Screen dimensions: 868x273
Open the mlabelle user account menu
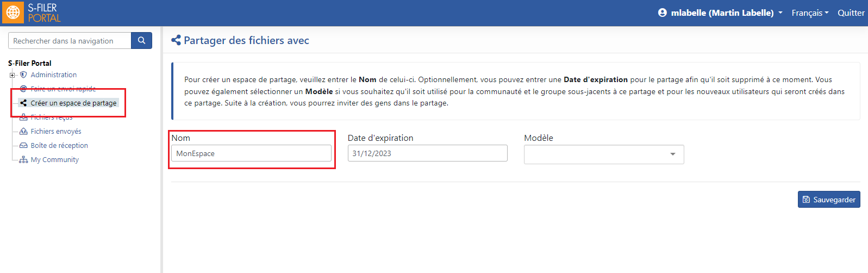720,13
